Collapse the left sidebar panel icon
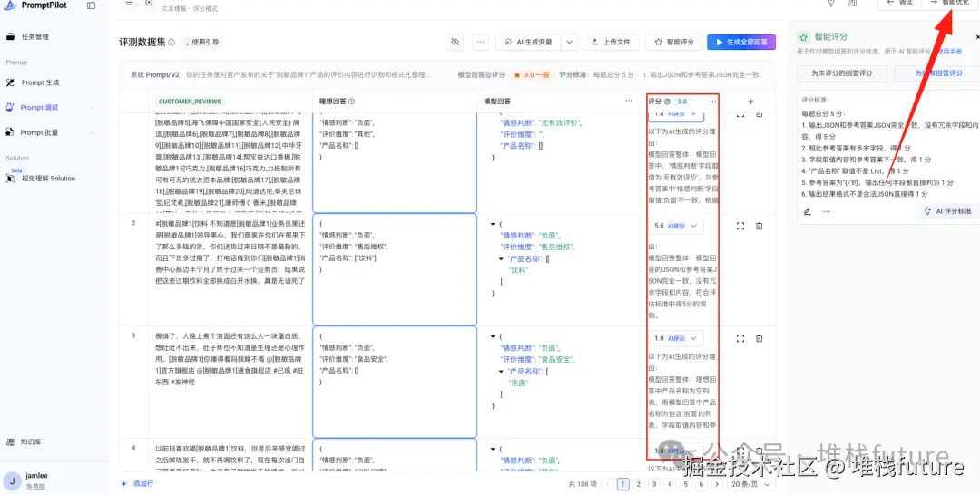This screenshot has height=495, width=980. 92,5
